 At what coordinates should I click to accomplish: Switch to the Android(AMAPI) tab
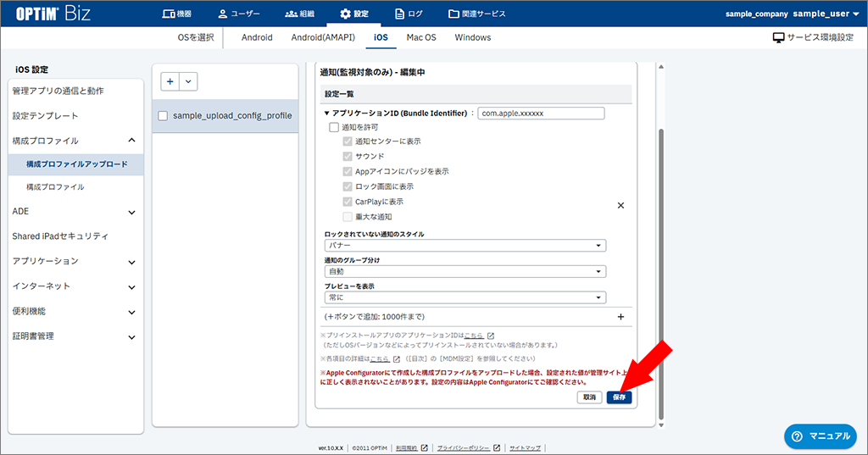[x=324, y=38]
